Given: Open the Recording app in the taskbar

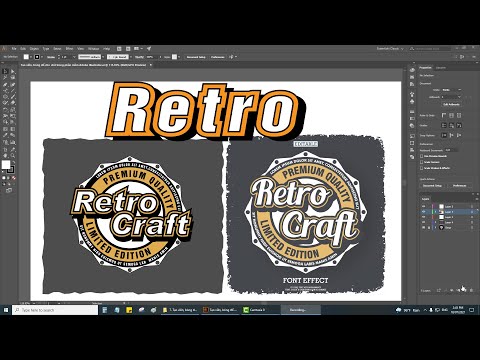Looking at the screenshot, I should coord(301,310).
